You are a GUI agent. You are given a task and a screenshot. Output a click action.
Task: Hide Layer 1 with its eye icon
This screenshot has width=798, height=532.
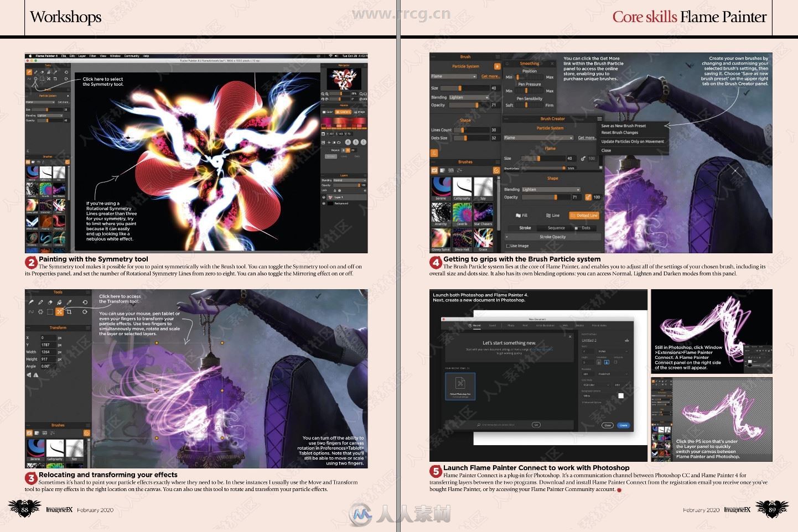324,197
